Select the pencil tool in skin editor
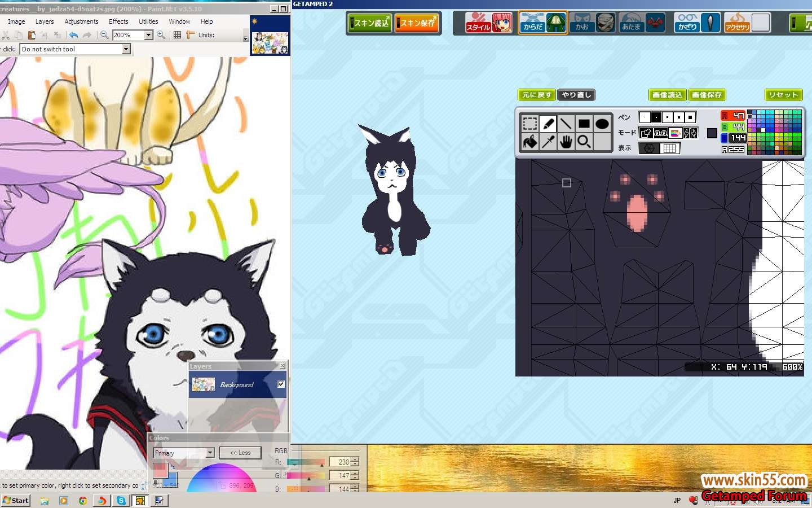The width and height of the screenshot is (812, 508). [548, 124]
